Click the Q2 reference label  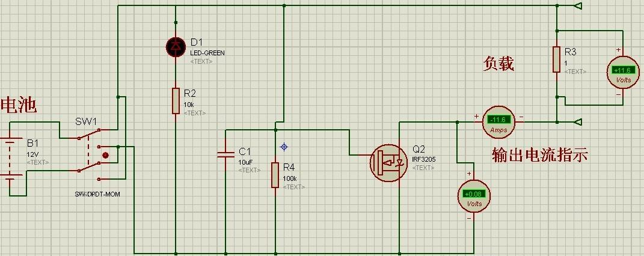click(419, 149)
